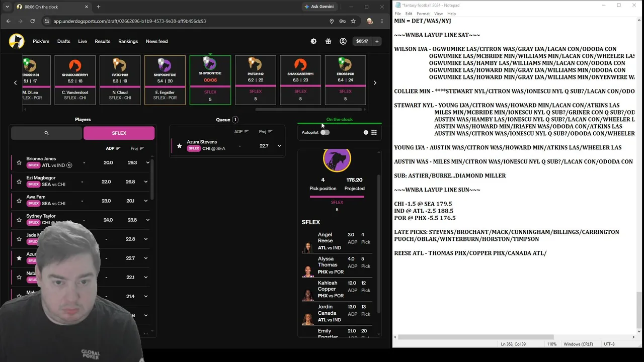The width and height of the screenshot is (644, 362).
Task: Open the Live section
Action: click(x=83, y=41)
